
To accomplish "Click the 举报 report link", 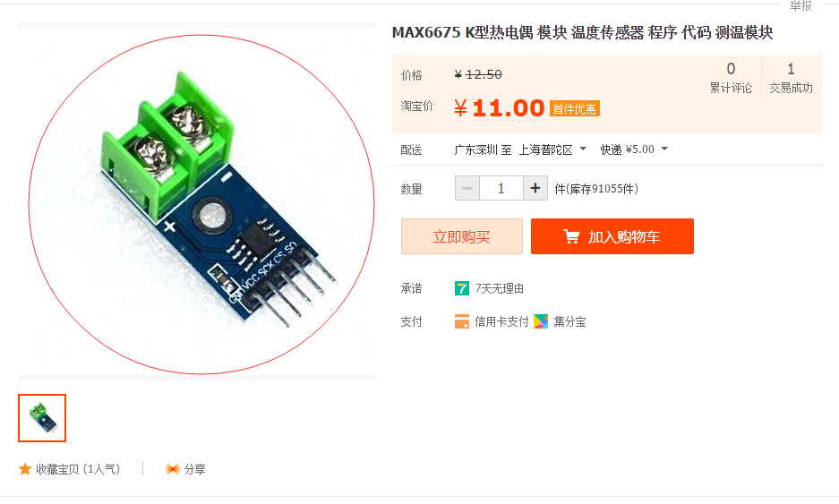I will tap(801, 6).
